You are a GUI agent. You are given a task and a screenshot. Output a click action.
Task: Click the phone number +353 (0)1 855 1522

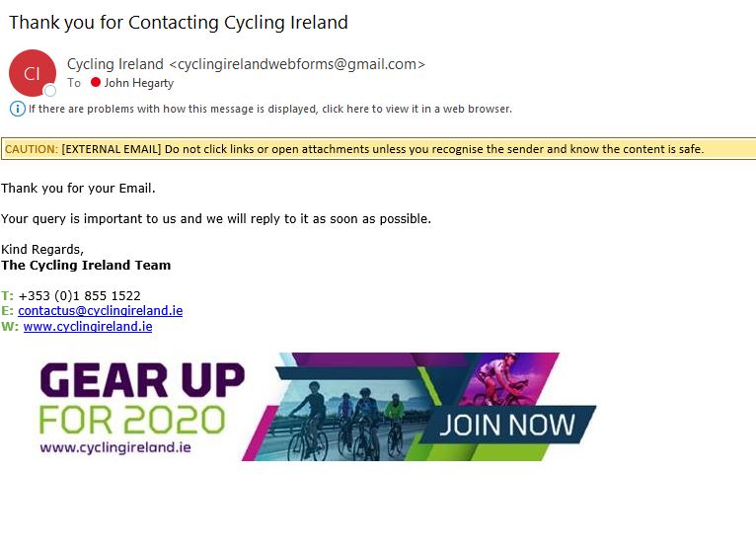(x=79, y=295)
